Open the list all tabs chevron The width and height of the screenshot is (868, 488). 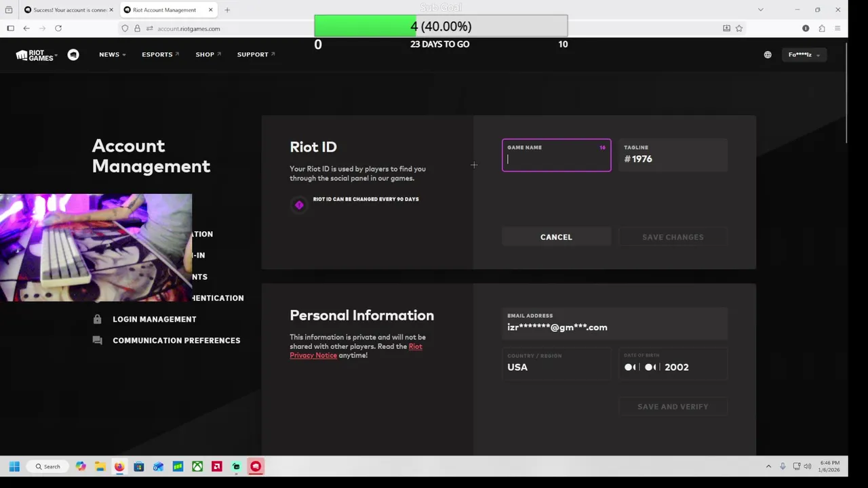pos(761,10)
